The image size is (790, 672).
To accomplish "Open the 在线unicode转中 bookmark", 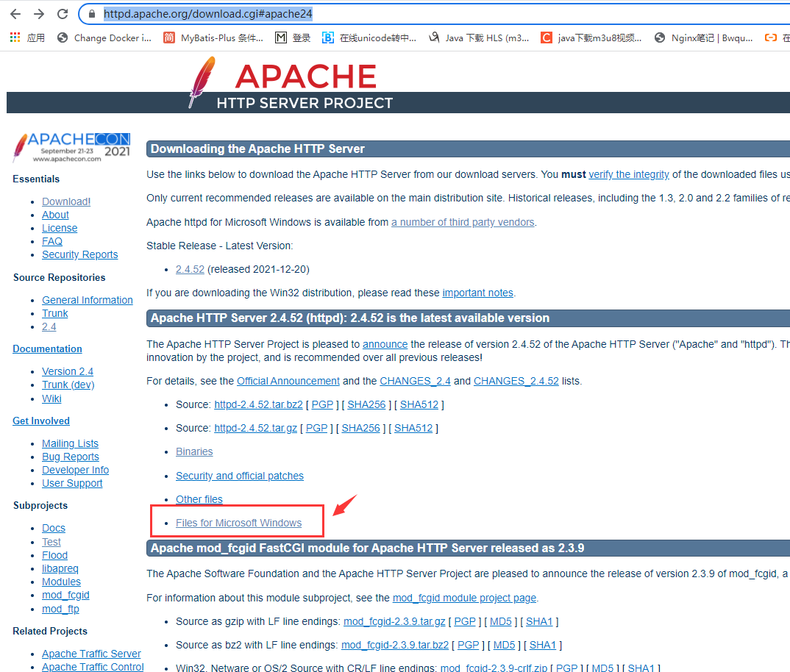I will click(x=369, y=37).
